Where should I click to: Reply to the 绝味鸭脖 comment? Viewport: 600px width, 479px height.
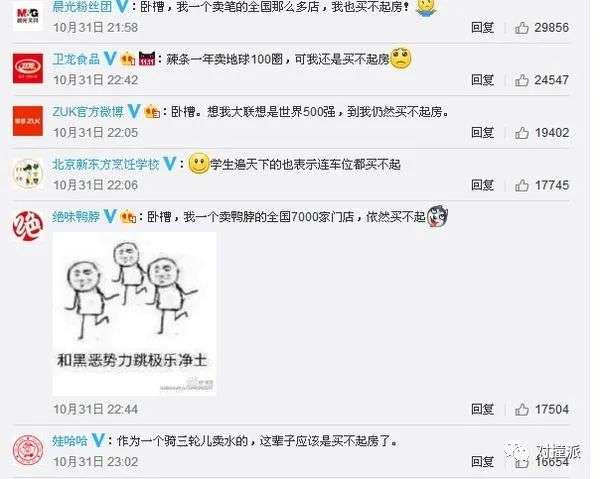(483, 409)
